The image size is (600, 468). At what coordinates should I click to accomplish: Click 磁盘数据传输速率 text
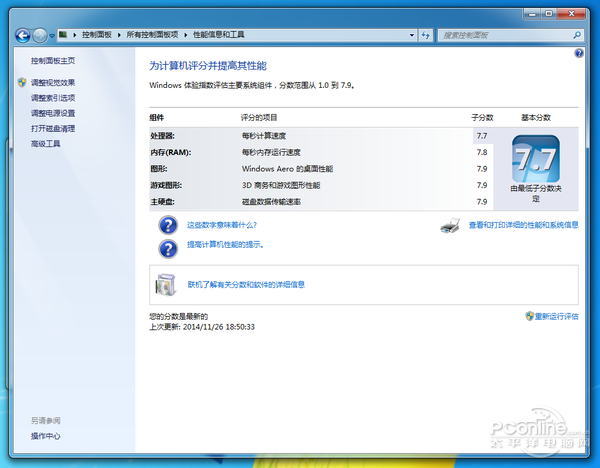click(271, 202)
